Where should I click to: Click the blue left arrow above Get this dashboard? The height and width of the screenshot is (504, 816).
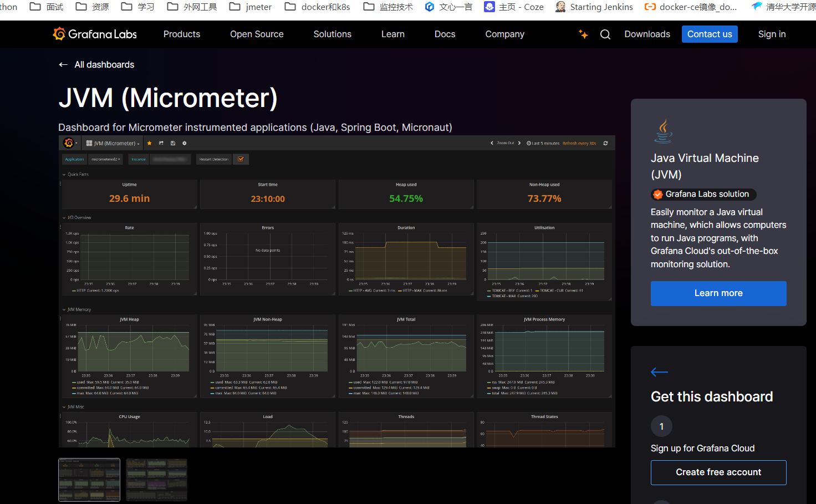659,372
